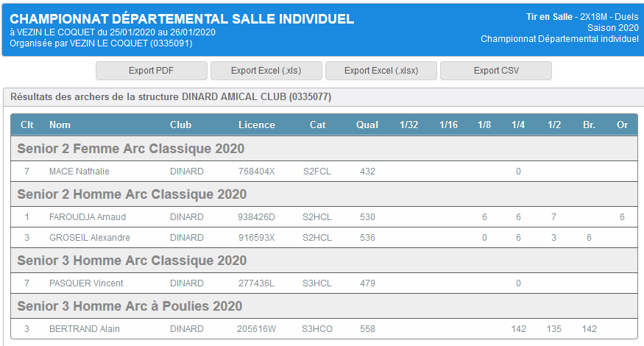Click the Cat column header
644x346 pixels.
317,124
